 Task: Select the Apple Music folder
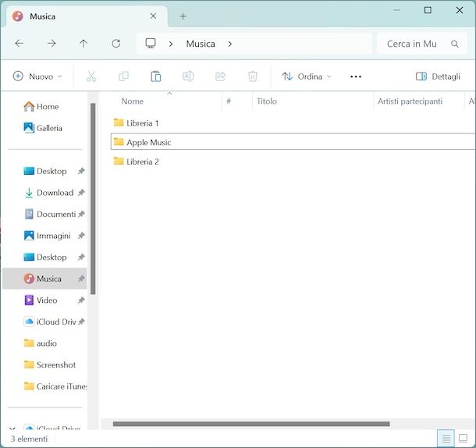pyautogui.click(x=293, y=141)
